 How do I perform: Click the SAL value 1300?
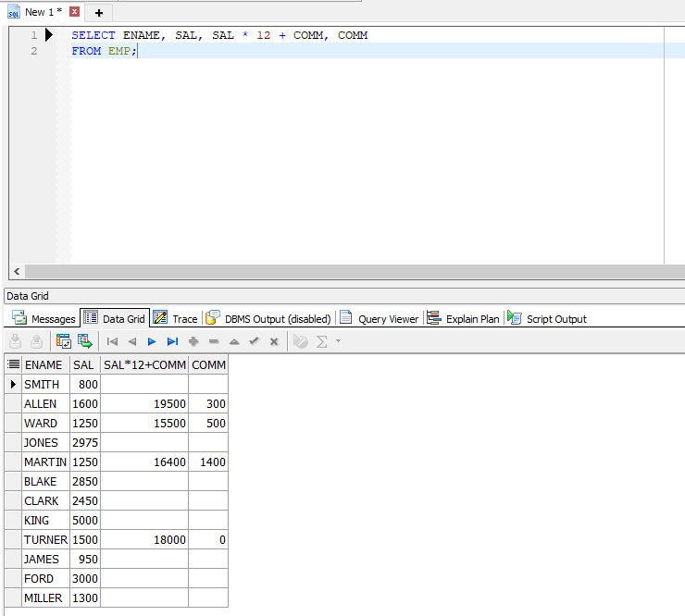click(x=85, y=598)
